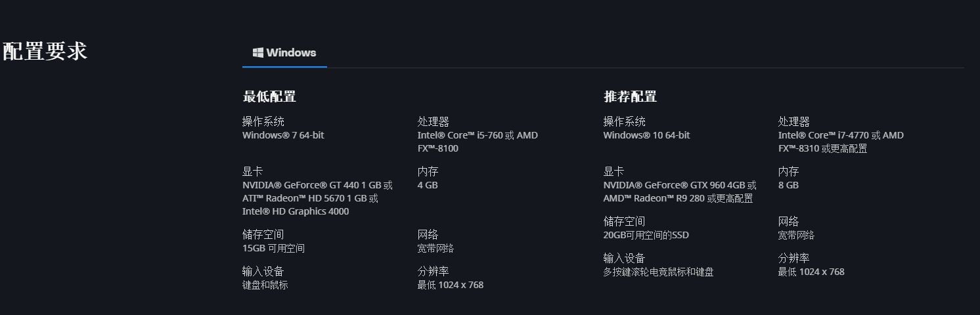Click 15GB 可用空间 storage text
Viewport: 980px width, 315px height.
[x=274, y=248]
